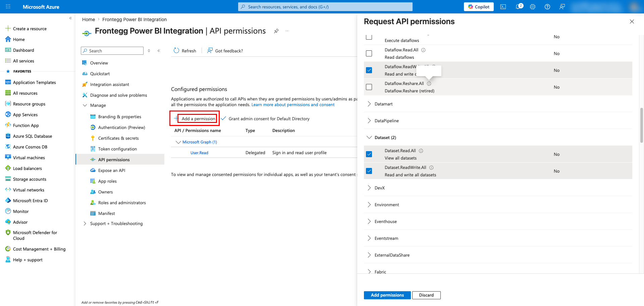Close the Request API permissions panel
Viewport: 644px width, 306px height.
click(x=632, y=21)
